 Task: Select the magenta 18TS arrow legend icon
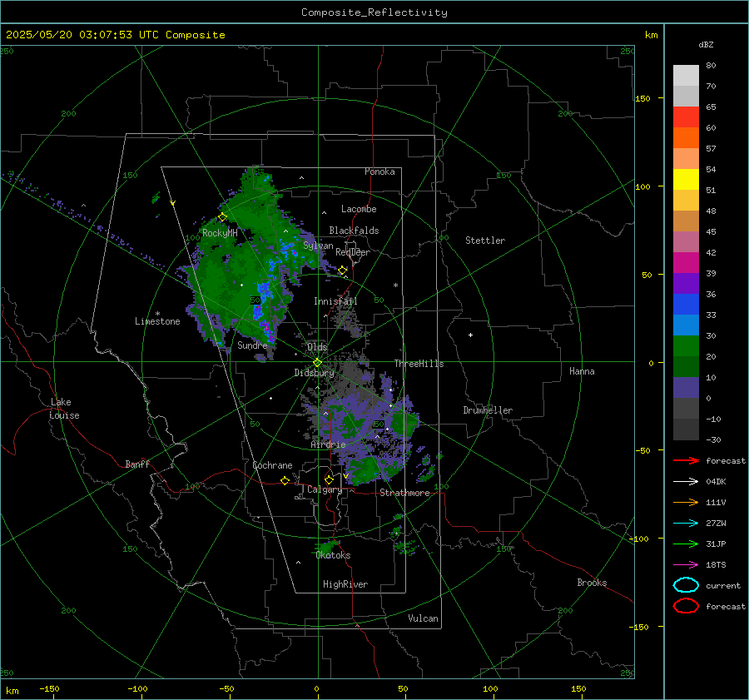(686, 565)
